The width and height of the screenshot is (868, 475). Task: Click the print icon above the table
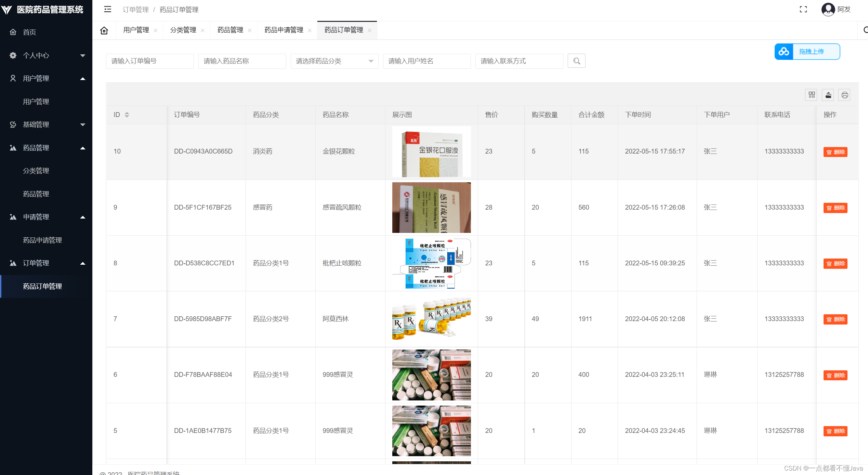coord(844,95)
